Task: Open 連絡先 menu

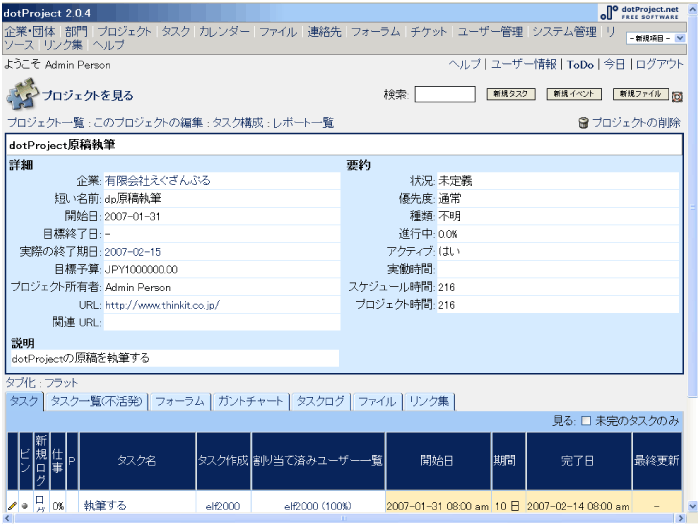Action: [324, 32]
